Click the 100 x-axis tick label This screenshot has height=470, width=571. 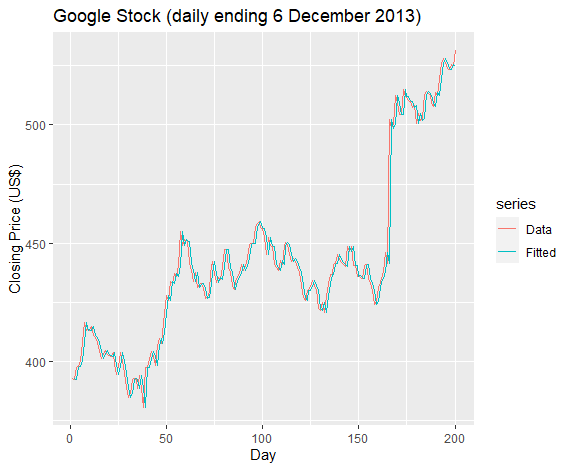pyautogui.click(x=262, y=439)
